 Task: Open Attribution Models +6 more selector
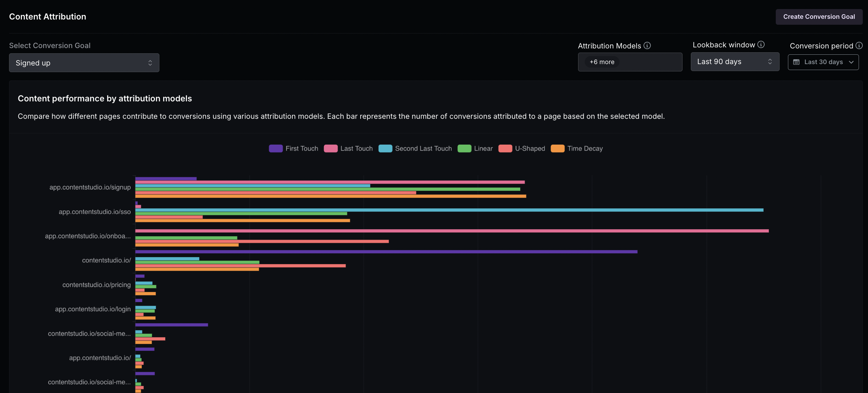tap(630, 62)
